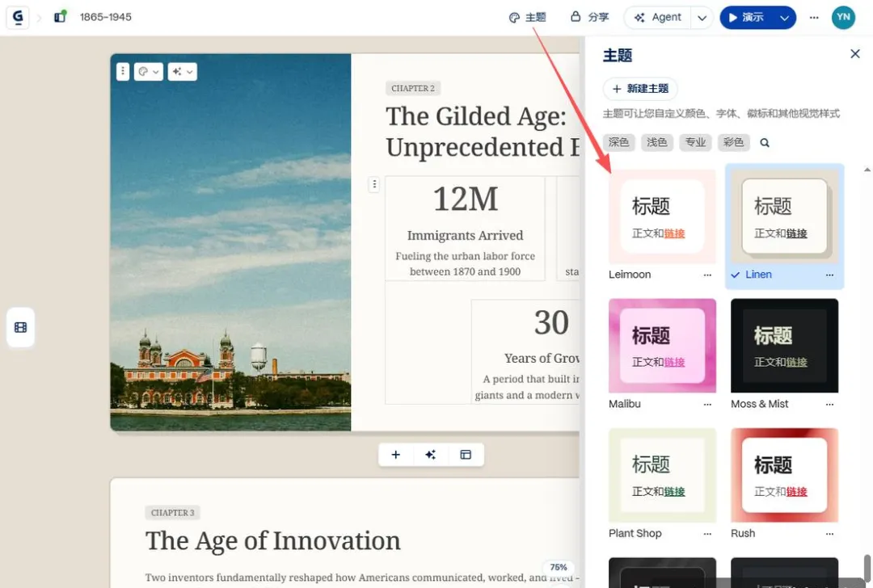The height and width of the screenshot is (588, 873).
Task: Click the 新建主题 button
Action: (x=640, y=89)
